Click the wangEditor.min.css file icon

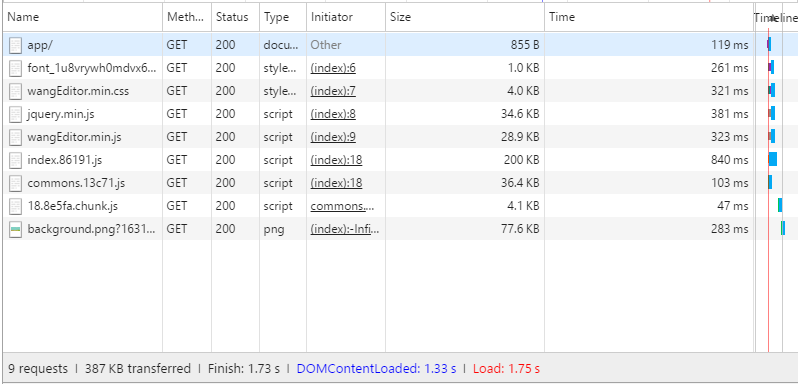point(15,91)
